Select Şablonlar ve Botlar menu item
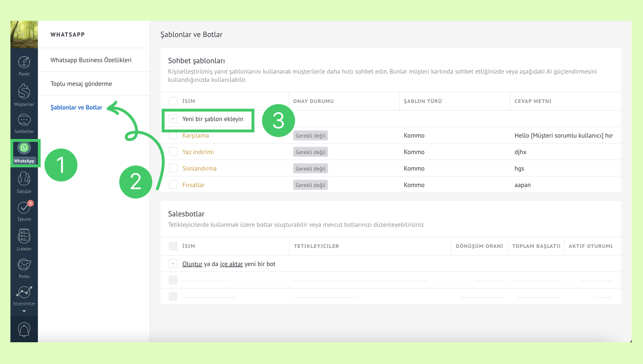This screenshot has width=643, height=364. click(76, 108)
